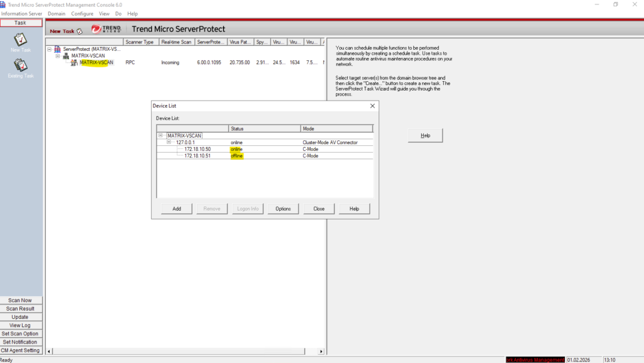644x363 pixels.
Task: Select the offline device 172.18.10.51
Action: (197, 156)
